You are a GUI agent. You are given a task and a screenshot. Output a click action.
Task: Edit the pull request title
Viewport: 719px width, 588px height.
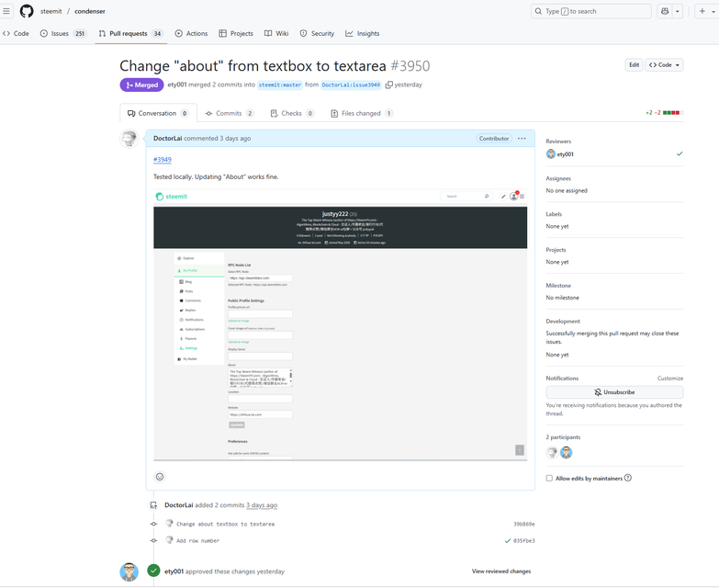coord(634,64)
